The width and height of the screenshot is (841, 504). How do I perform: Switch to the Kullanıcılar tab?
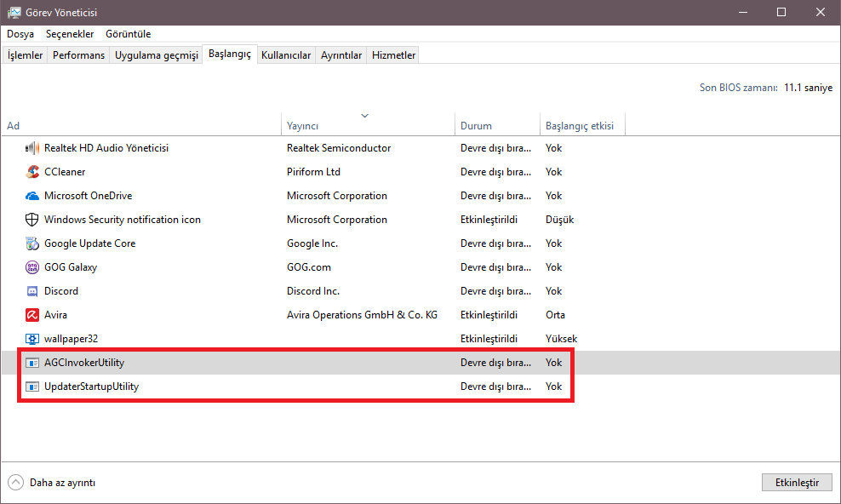(x=286, y=55)
